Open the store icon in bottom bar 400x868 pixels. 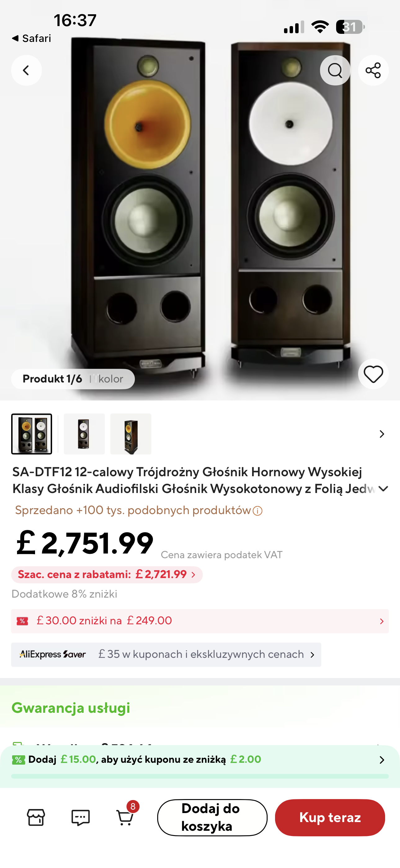tap(36, 817)
